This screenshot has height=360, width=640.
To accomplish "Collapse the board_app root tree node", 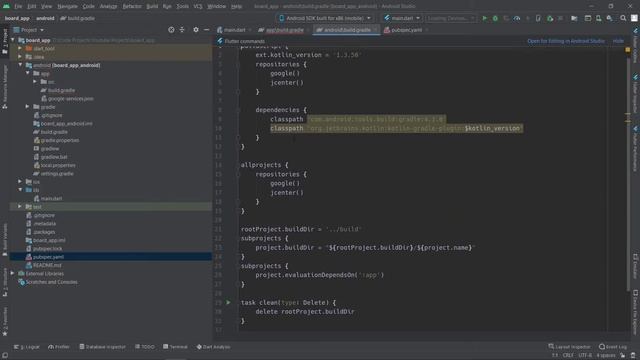I will tap(13, 40).
